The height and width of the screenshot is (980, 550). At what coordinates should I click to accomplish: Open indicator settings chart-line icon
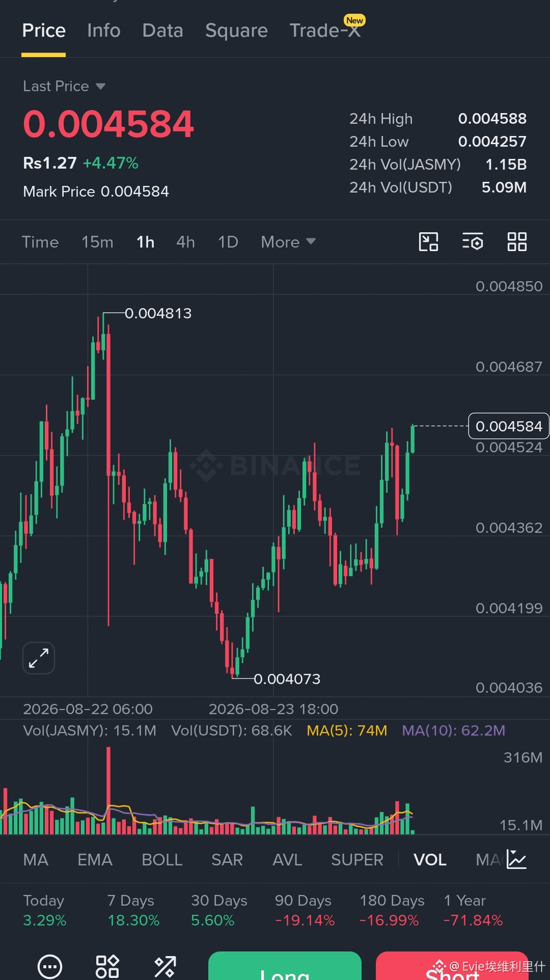click(x=516, y=860)
